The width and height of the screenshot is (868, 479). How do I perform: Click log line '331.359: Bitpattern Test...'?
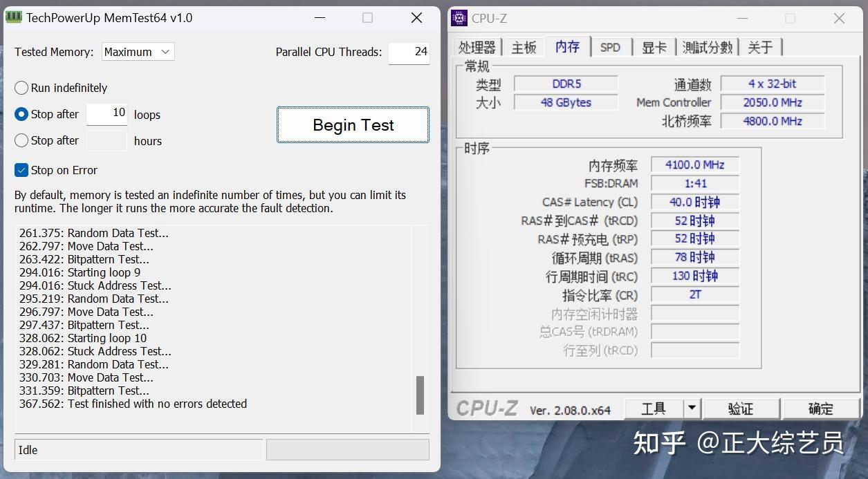point(84,391)
